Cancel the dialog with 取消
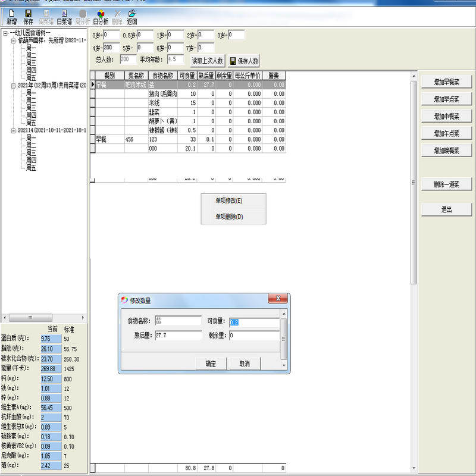 point(245,364)
